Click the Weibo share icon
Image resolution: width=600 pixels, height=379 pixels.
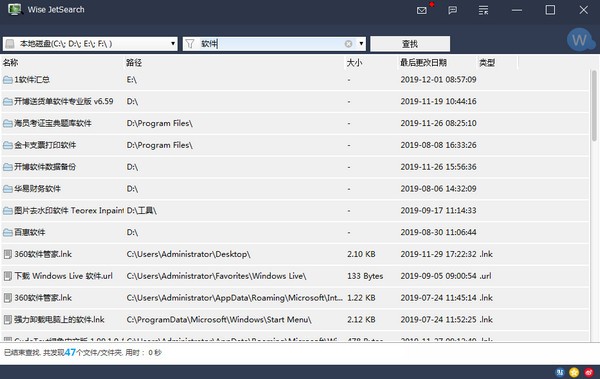589,372
